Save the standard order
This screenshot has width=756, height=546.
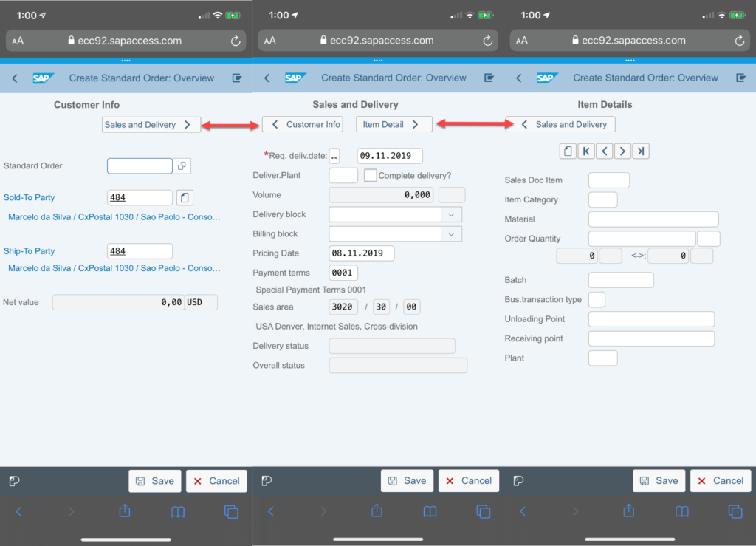coord(155,480)
